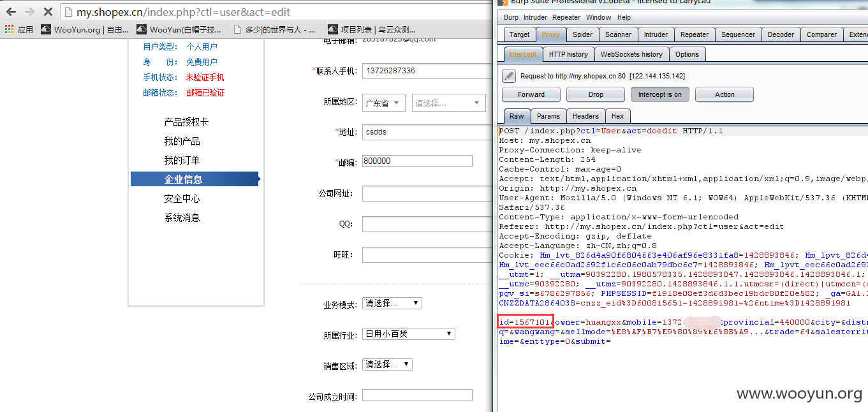Viewport: 868px width, 412px height.
Task: Switch to the Proxy tab
Action: [x=551, y=34]
